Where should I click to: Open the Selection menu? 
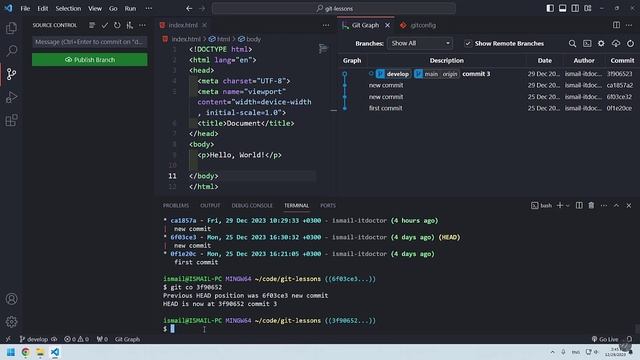point(68,8)
